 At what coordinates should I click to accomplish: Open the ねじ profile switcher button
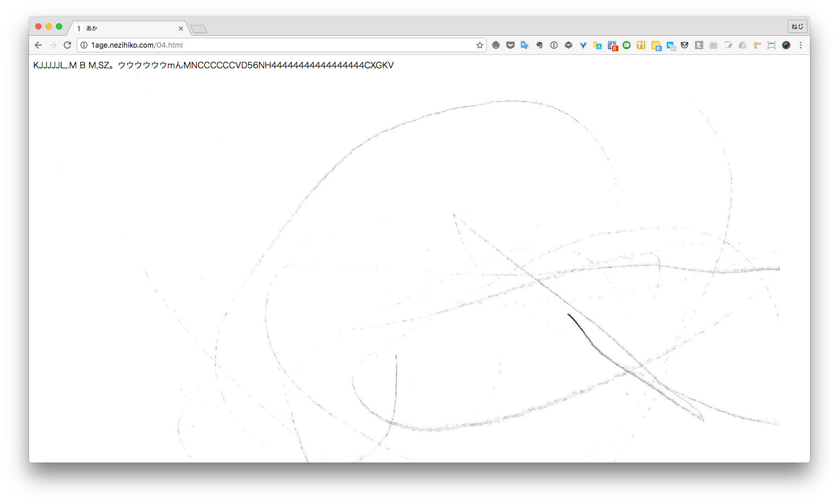click(797, 26)
